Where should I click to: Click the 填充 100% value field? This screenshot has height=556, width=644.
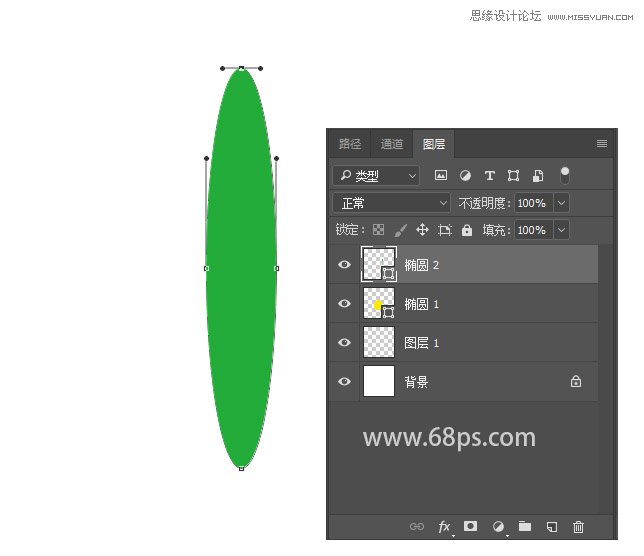click(x=533, y=230)
